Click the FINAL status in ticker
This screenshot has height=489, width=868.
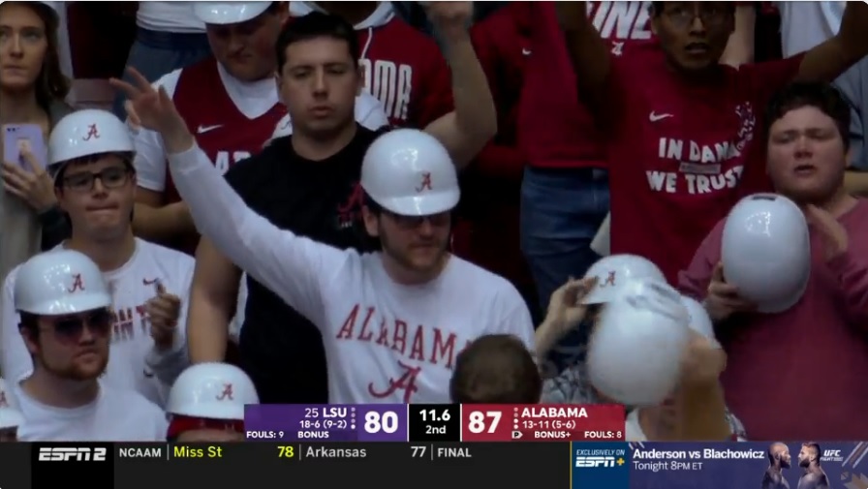pos(454,452)
